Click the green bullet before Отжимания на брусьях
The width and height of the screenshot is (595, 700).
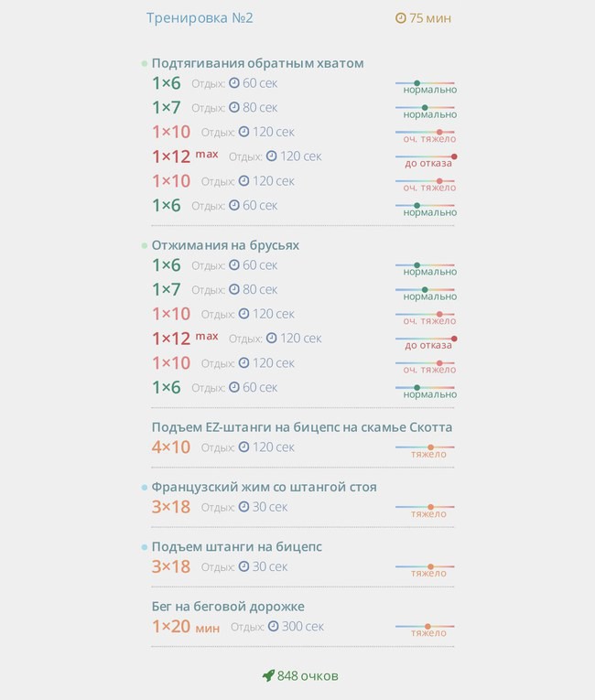tap(145, 245)
